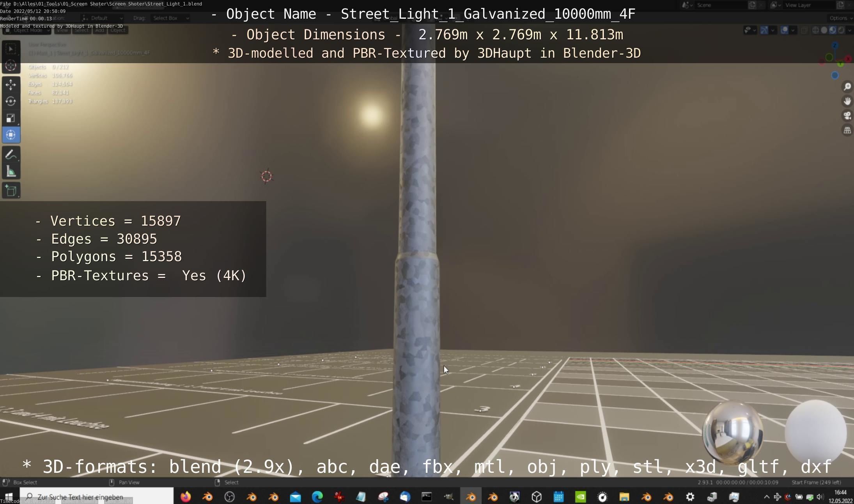Open viewport object visibility dropdown
The height and width of the screenshot is (504, 854).
click(749, 30)
